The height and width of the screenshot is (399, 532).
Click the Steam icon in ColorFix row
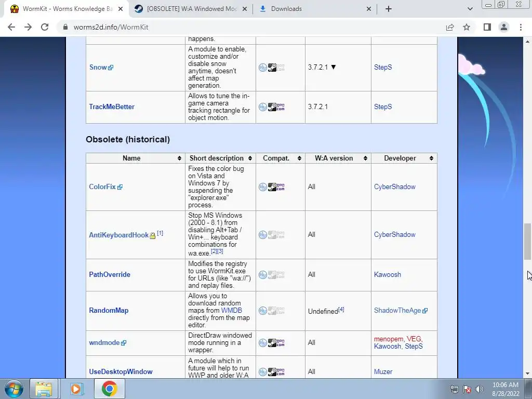pos(272,187)
